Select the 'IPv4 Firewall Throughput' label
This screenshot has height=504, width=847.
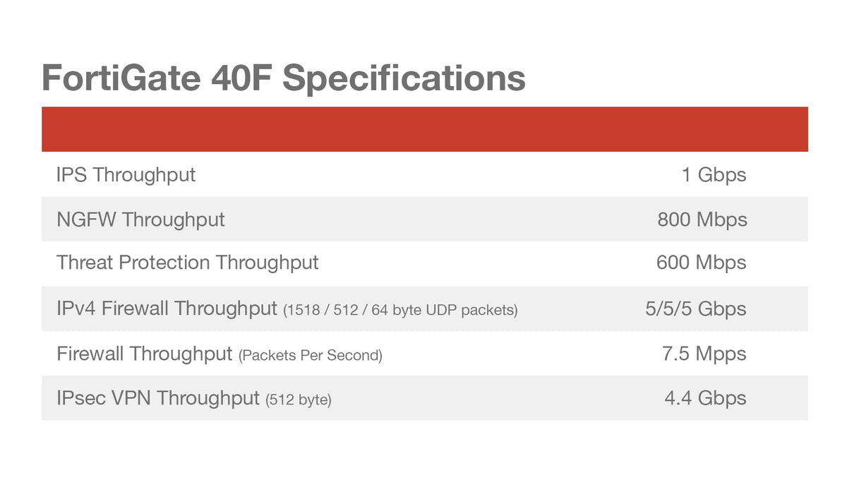click(x=167, y=308)
